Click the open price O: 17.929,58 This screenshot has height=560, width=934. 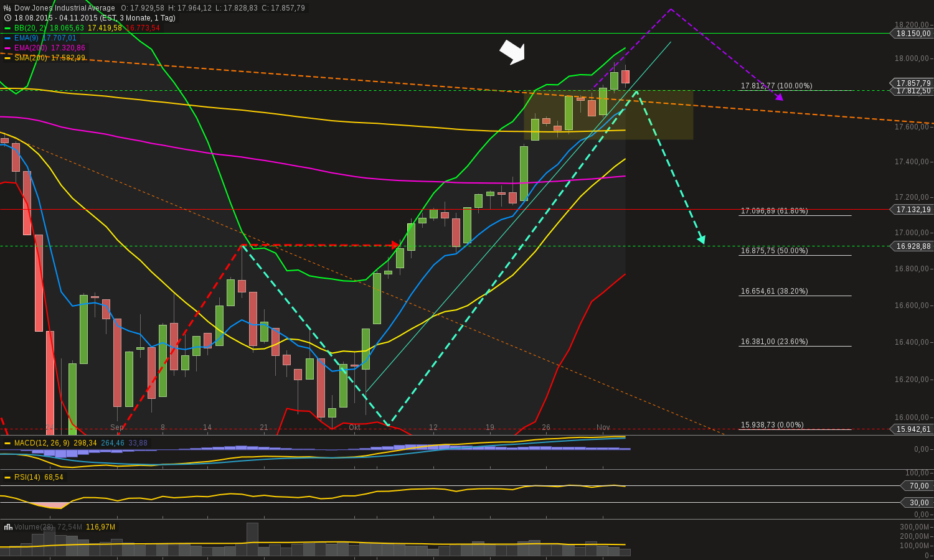point(143,8)
